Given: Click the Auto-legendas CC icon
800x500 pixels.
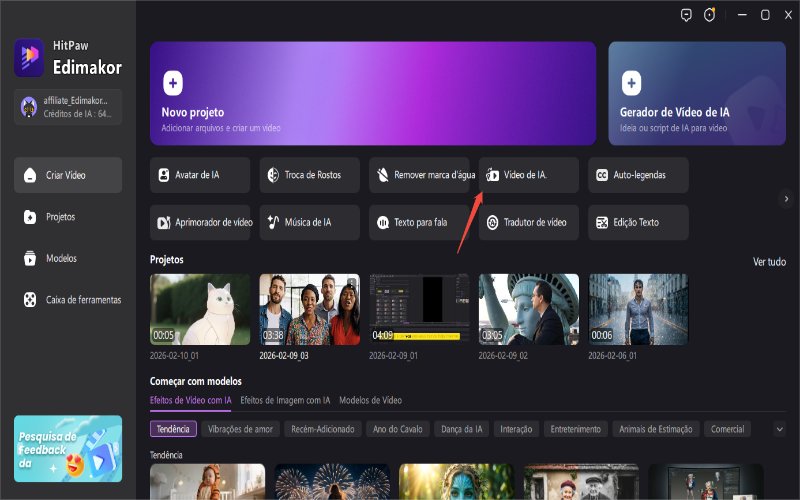Looking at the screenshot, I should pos(602,175).
